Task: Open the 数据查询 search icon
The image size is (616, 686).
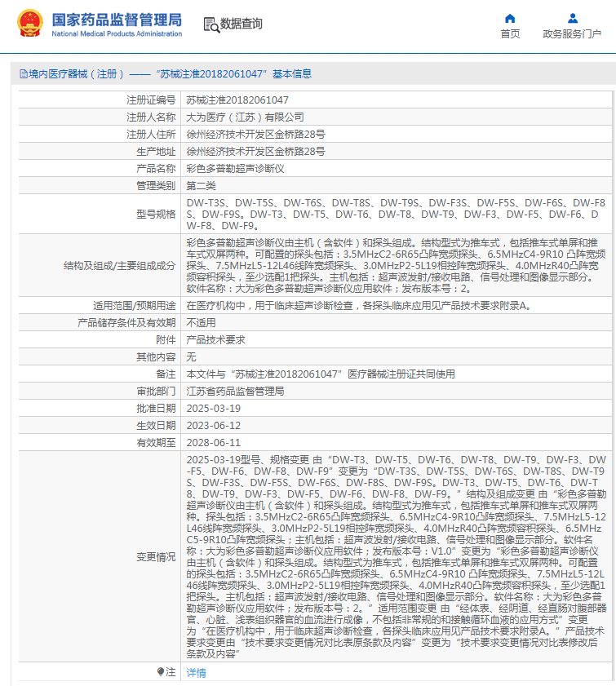Action: 212,24
